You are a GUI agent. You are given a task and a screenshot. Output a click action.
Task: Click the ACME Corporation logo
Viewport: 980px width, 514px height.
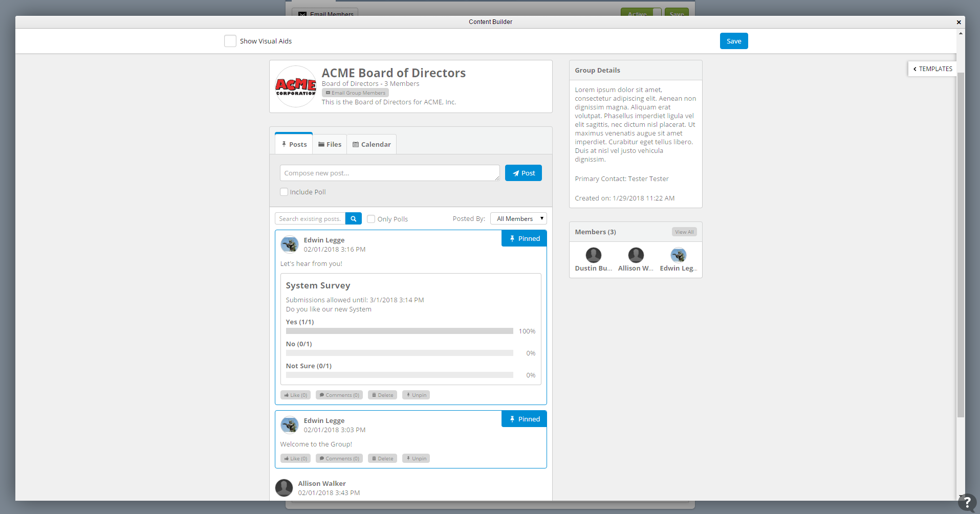click(x=296, y=86)
